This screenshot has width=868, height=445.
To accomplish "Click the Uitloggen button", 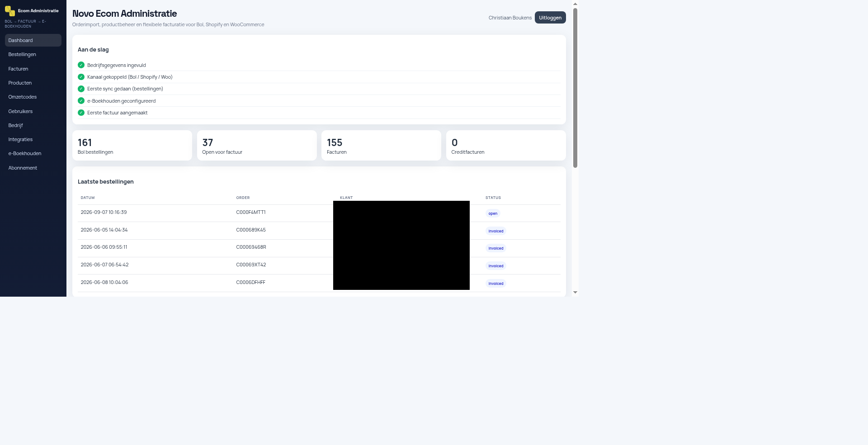I will pos(550,18).
